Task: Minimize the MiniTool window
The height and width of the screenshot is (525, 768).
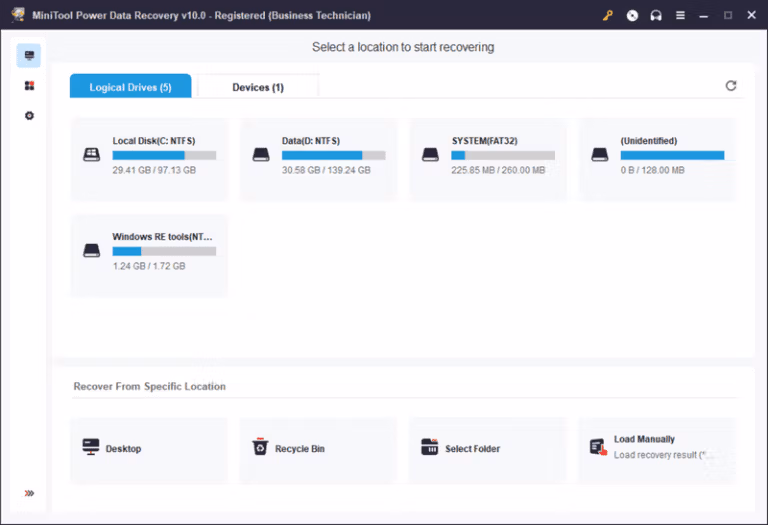Action: 704,16
